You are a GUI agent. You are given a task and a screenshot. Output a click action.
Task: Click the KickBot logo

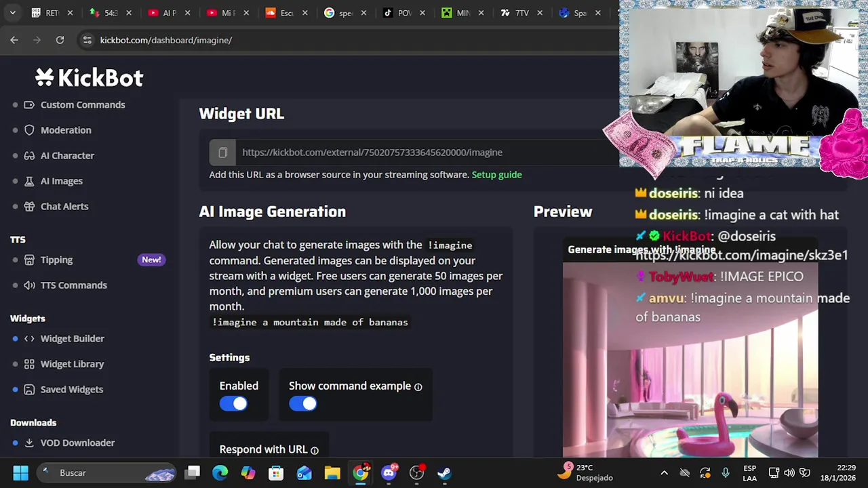coord(89,78)
